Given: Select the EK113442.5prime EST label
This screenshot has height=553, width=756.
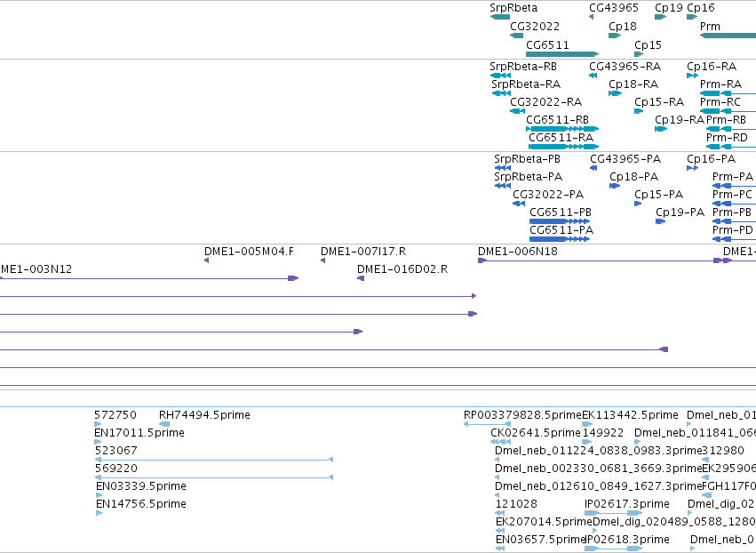Looking at the screenshot, I should (x=630, y=415).
